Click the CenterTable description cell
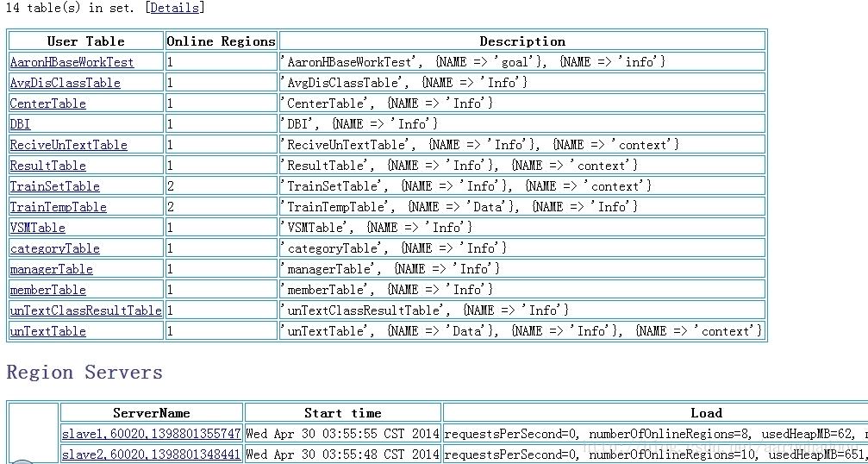Image resolution: width=868 pixels, height=464 pixels. [522, 103]
